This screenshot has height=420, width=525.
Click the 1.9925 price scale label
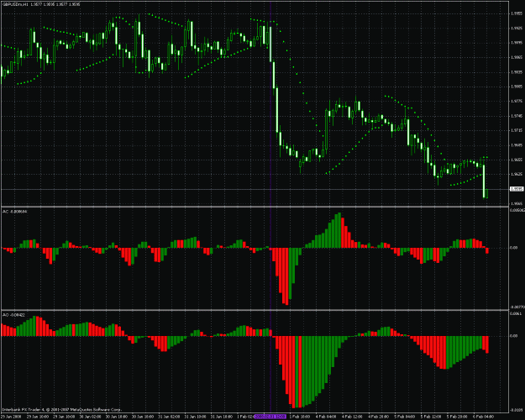(x=517, y=28)
